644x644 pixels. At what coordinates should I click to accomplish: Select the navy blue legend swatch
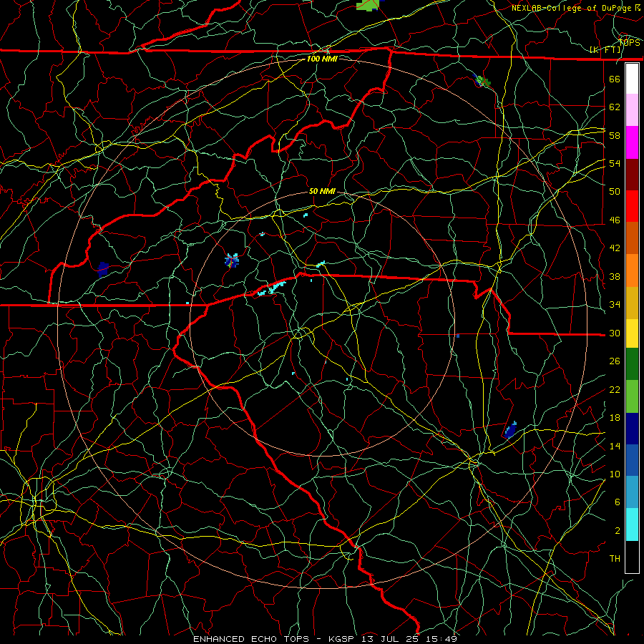click(632, 429)
